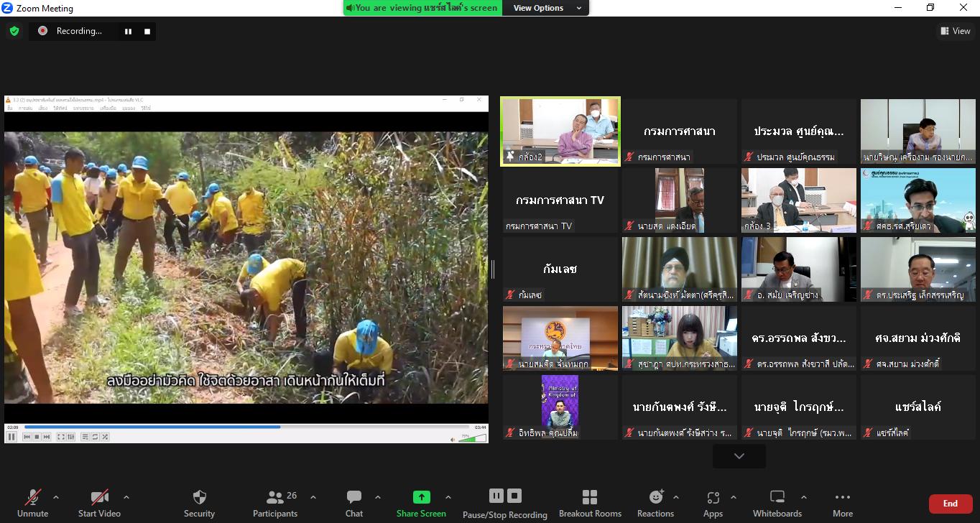Click total time 03:44 in VLC
This screenshot has height=523, width=980.
pyautogui.click(x=481, y=427)
